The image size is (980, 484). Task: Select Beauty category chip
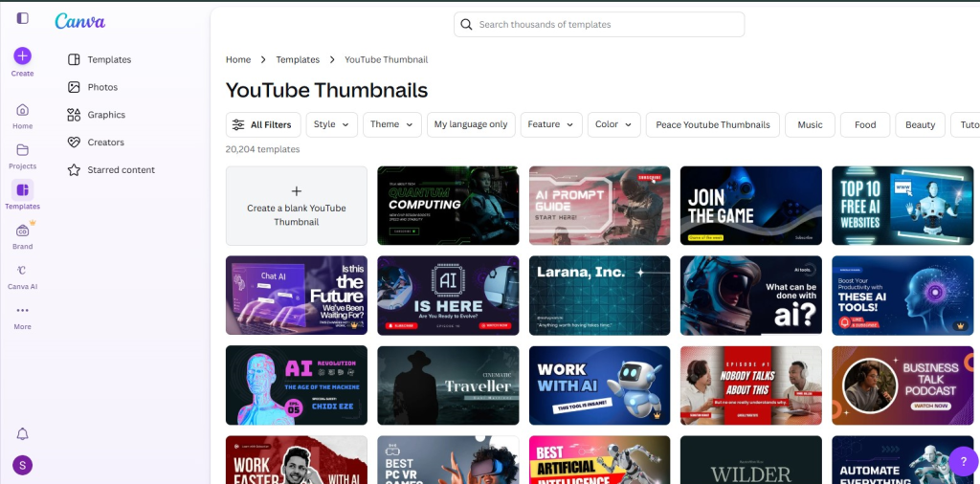click(x=920, y=124)
